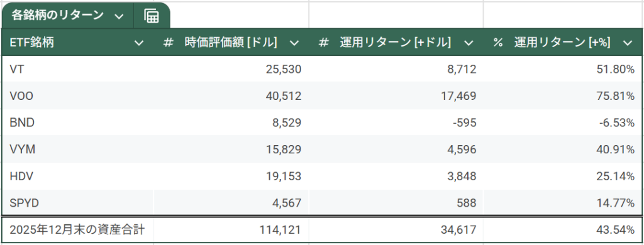The image size is (644, 245).
Task: Select the VYM return cell 4,596
Action: (x=396, y=150)
